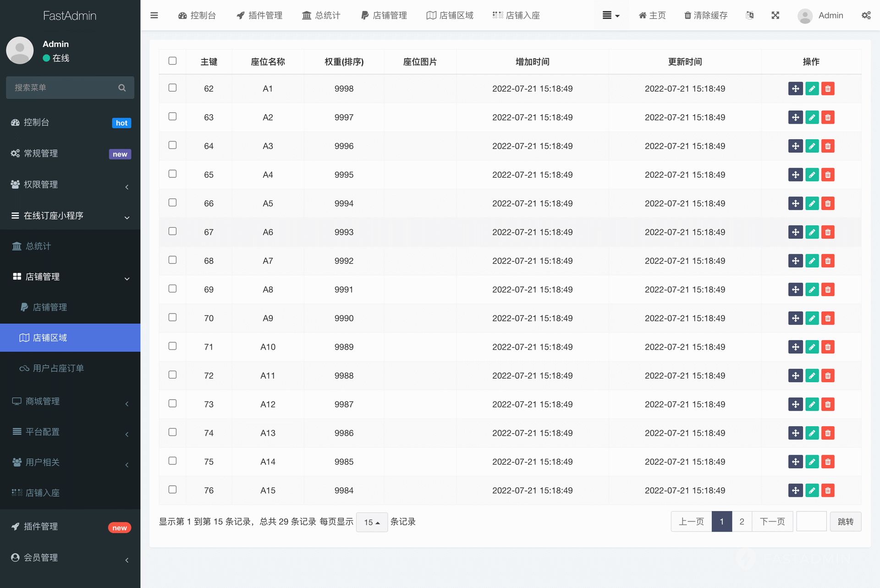Open 用户占座订单 in sidebar
Screen dimensions: 880x588
tap(58, 368)
